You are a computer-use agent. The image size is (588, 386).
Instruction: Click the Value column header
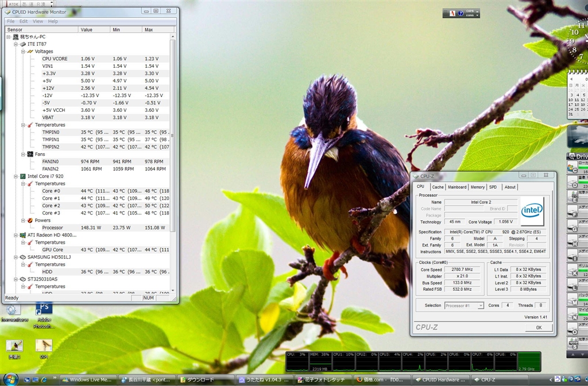95,30
